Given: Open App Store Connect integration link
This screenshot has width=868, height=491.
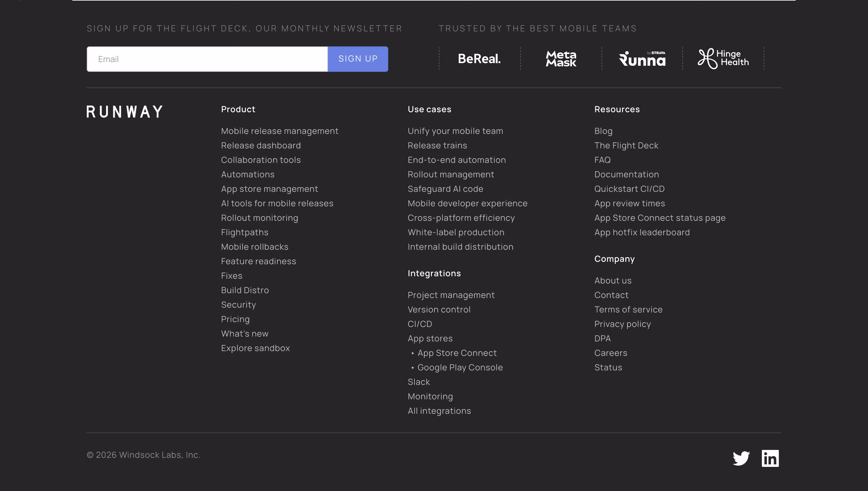Looking at the screenshot, I should [x=457, y=353].
